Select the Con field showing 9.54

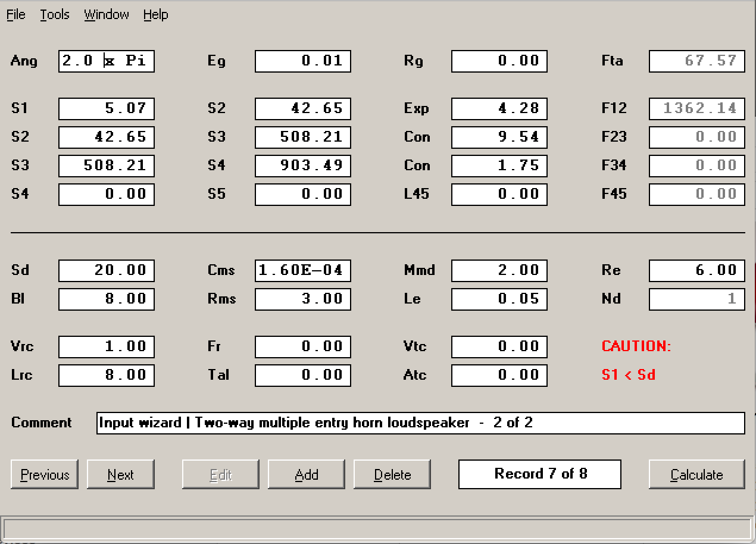499,137
